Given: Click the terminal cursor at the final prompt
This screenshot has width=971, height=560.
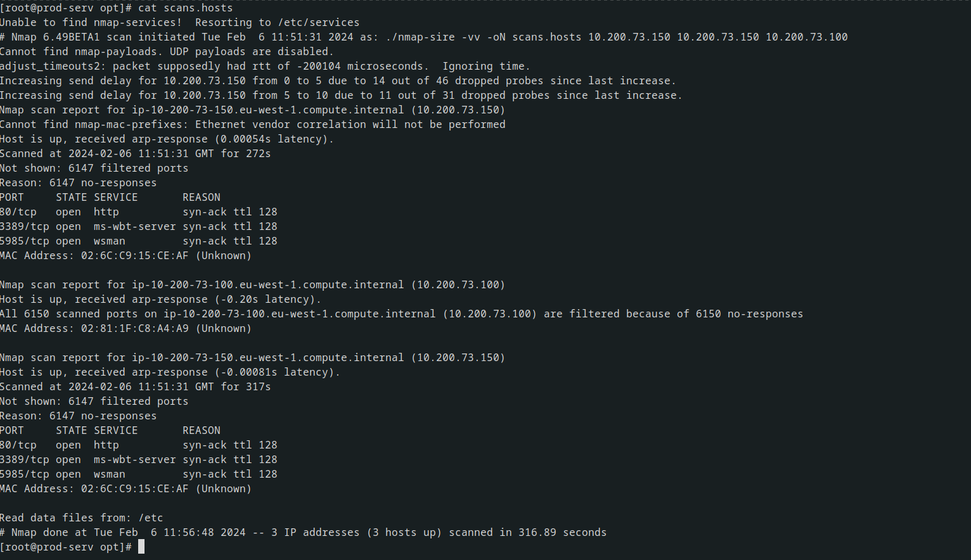Looking at the screenshot, I should tap(141, 547).
